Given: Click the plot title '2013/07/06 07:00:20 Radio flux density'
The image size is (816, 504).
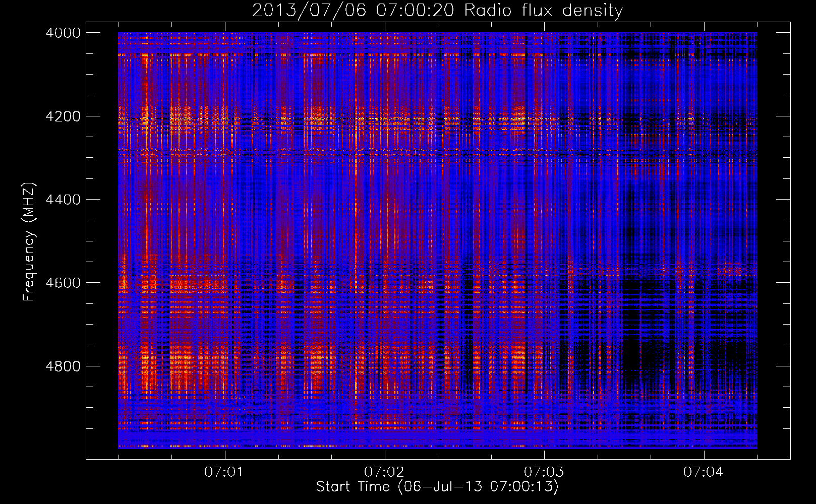Looking at the screenshot, I should pyautogui.click(x=437, y=10).
